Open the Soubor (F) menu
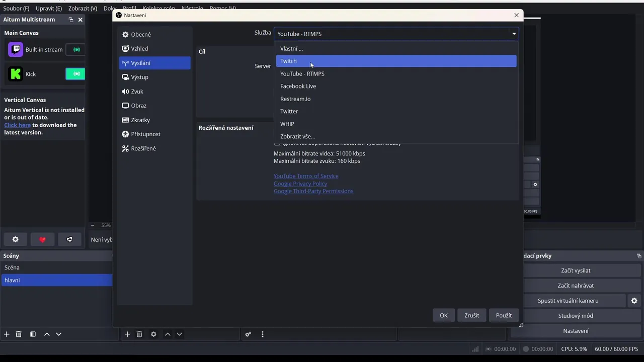 point(17,9)
